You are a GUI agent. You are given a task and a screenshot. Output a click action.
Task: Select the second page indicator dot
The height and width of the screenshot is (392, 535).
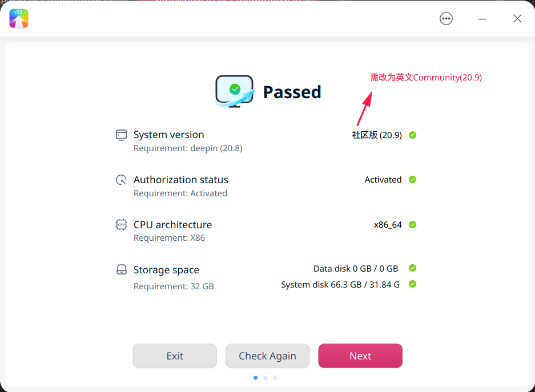265,378
